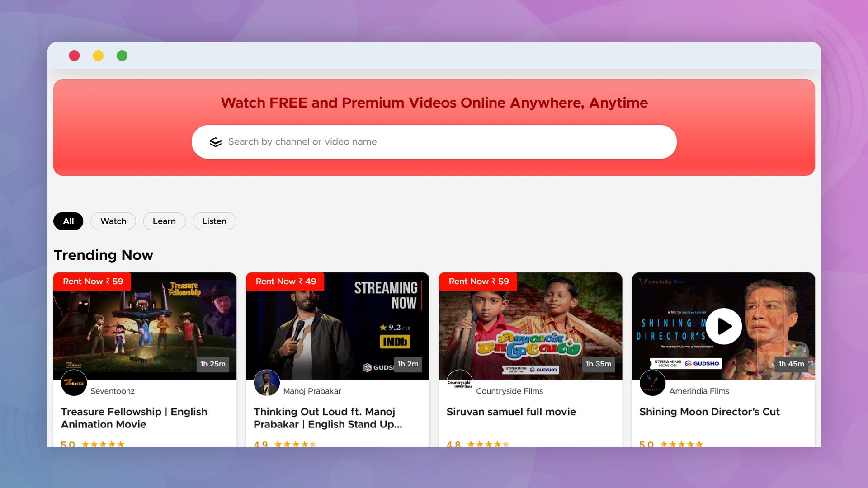
Task: Click the search bar icon
Action: tap(215, 142)
